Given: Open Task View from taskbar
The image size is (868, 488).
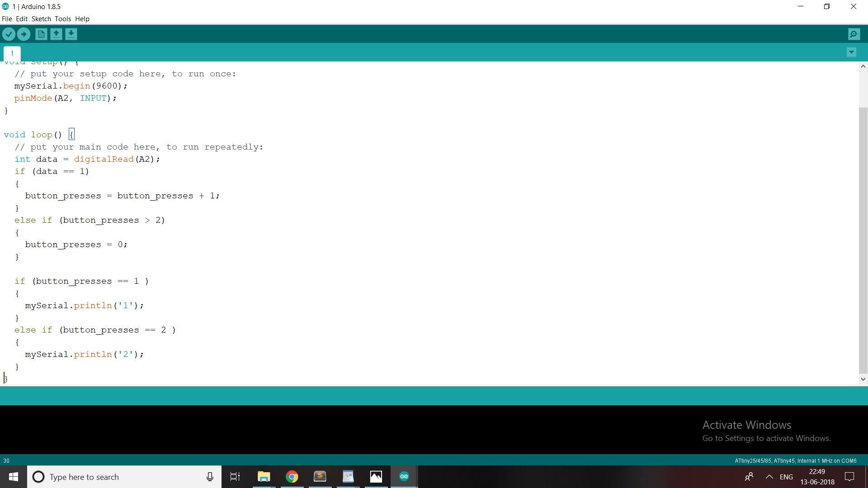Looking at the screenshot, I should 235,477.
